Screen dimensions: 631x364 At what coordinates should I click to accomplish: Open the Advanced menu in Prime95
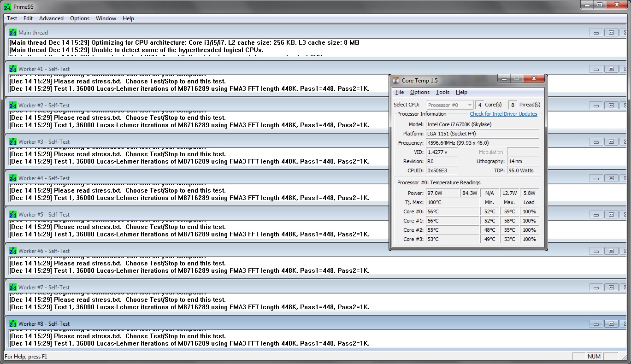pos(51,18)
